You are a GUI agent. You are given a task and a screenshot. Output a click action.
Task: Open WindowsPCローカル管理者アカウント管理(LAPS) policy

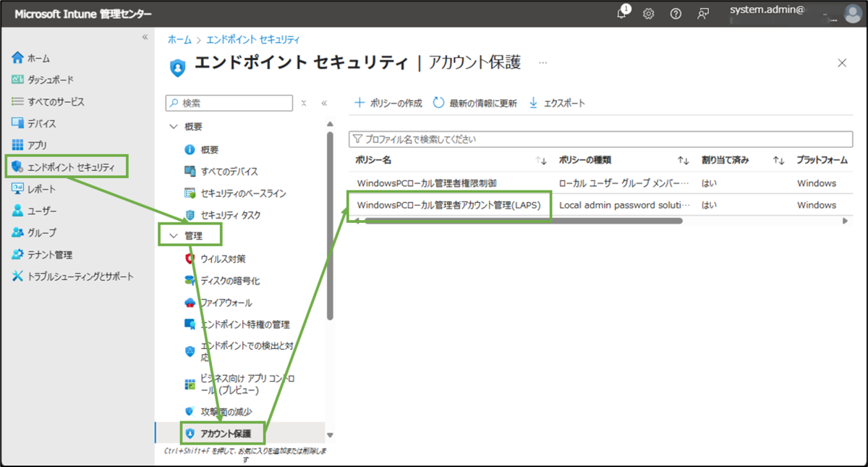click(448, 205)
